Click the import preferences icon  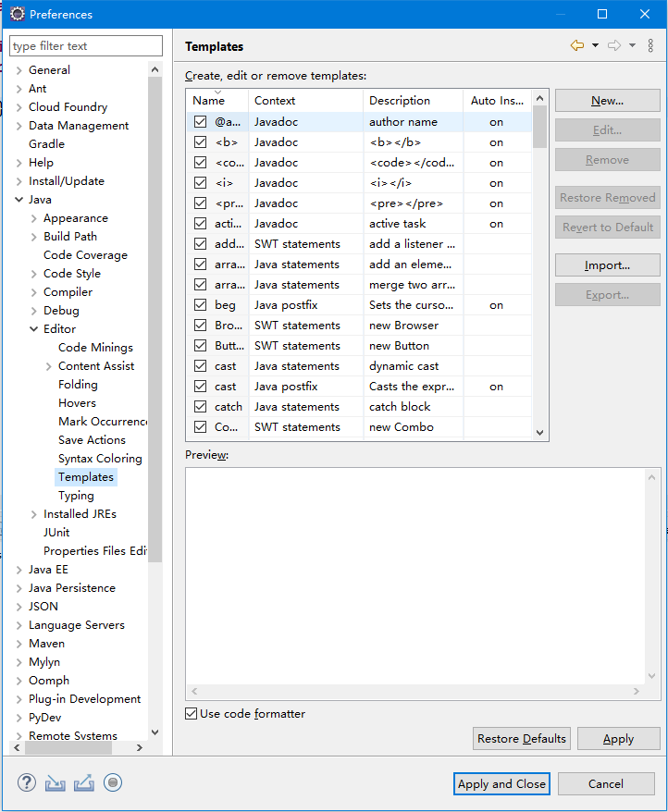click(x=56, y=782)
